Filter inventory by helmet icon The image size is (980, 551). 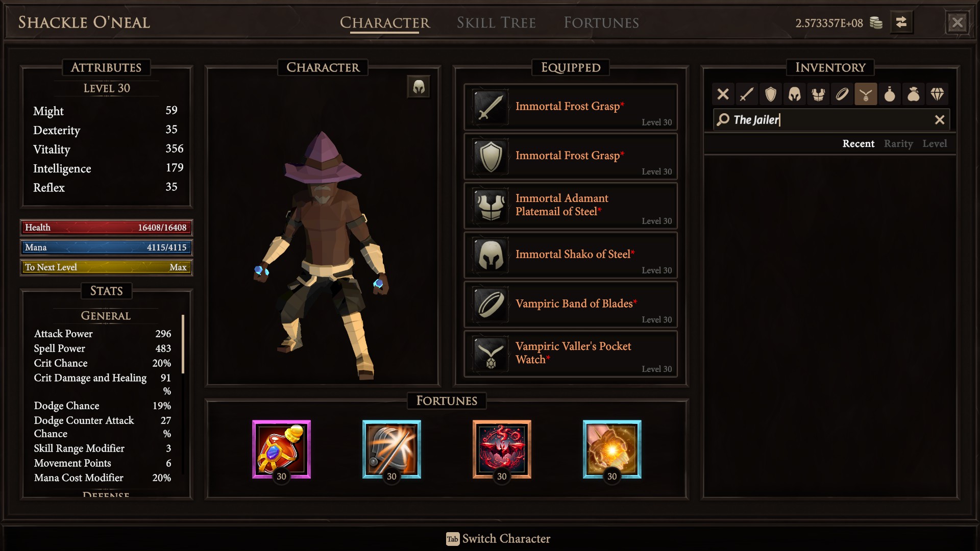click(x=795, y=94)
